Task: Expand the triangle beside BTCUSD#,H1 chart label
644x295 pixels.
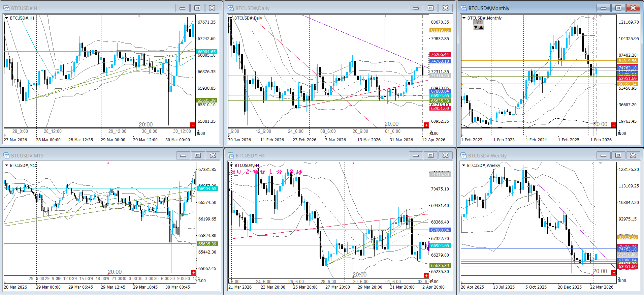Action: [7, 18]
